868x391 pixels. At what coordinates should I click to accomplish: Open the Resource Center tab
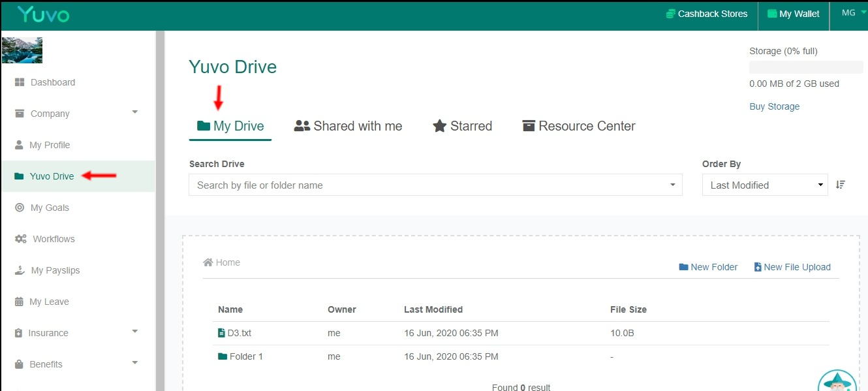click(579, 126)
